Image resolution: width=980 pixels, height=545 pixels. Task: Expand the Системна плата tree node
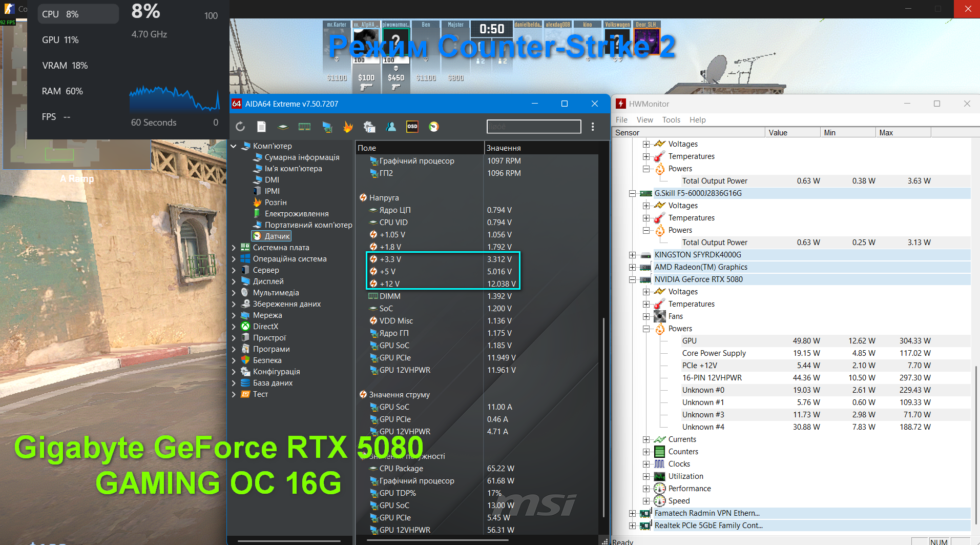pos(234,248)
